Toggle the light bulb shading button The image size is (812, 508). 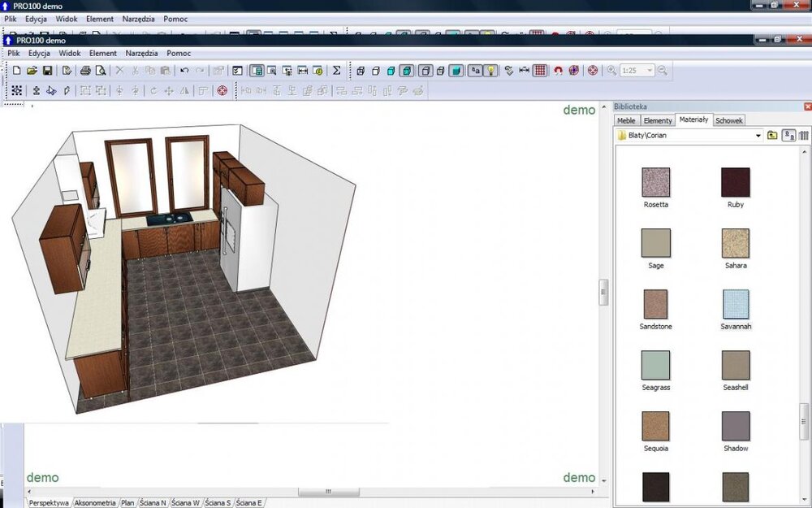pos(490,71)
